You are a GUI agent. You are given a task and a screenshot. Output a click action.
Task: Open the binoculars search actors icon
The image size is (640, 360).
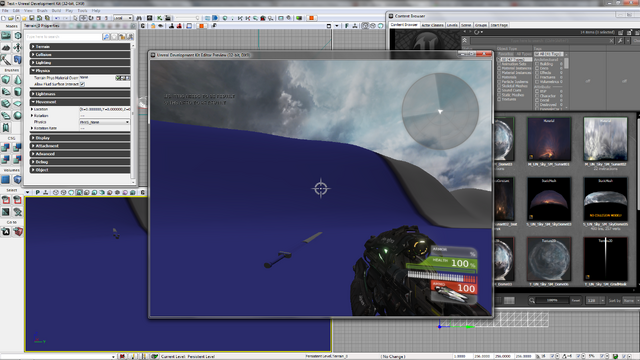point(139,18)
